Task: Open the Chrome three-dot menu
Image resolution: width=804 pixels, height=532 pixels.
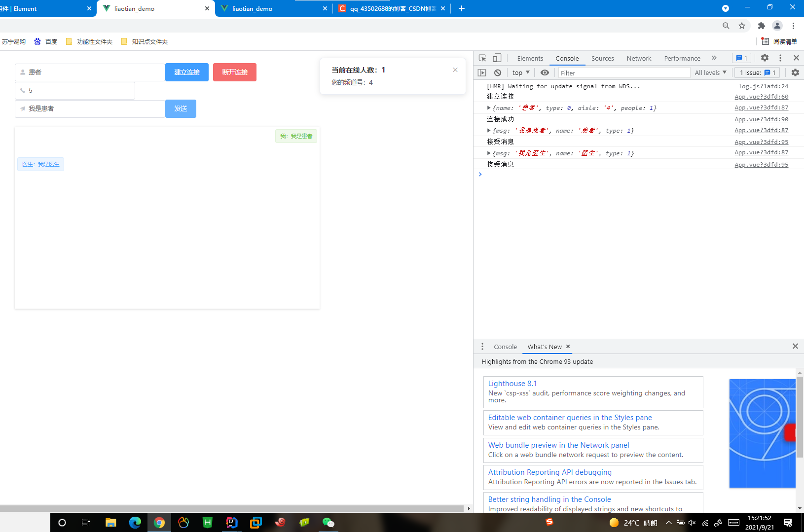Action: 793,26
